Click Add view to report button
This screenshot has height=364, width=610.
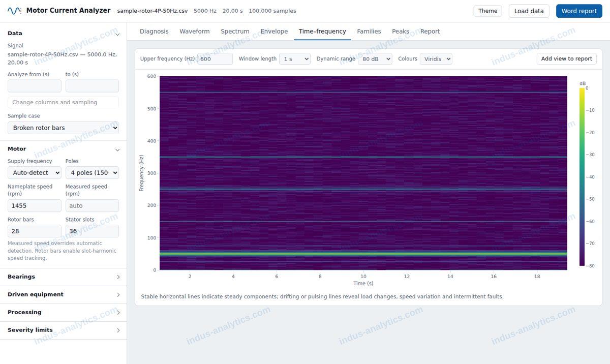coord(567,59)
